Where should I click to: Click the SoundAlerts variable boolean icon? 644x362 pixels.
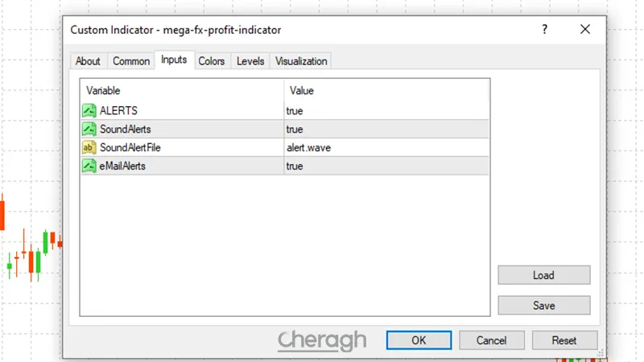(89, 129)
